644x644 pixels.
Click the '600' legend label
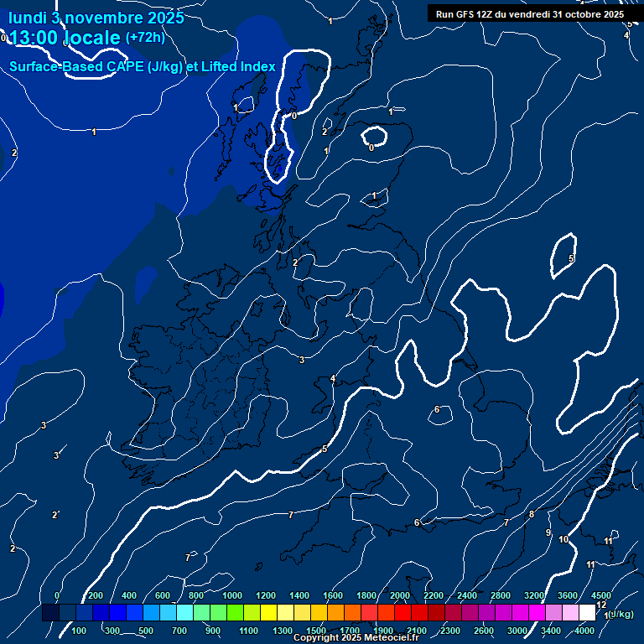[162, 595]
